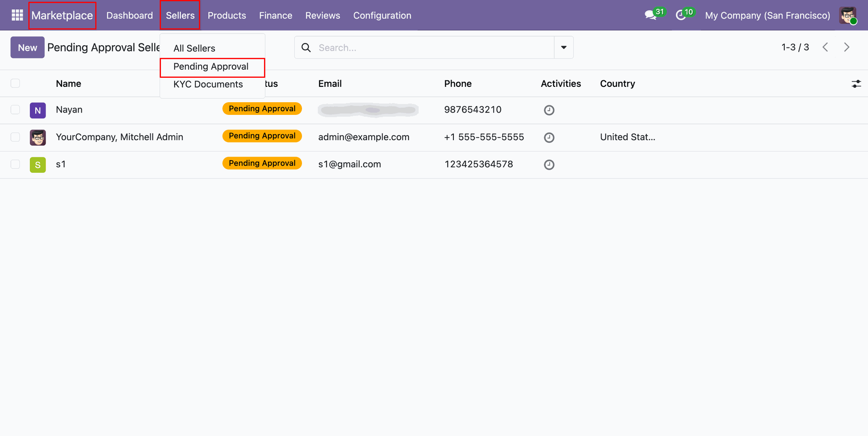Open the admin@example.com cell

coord(363,137)
